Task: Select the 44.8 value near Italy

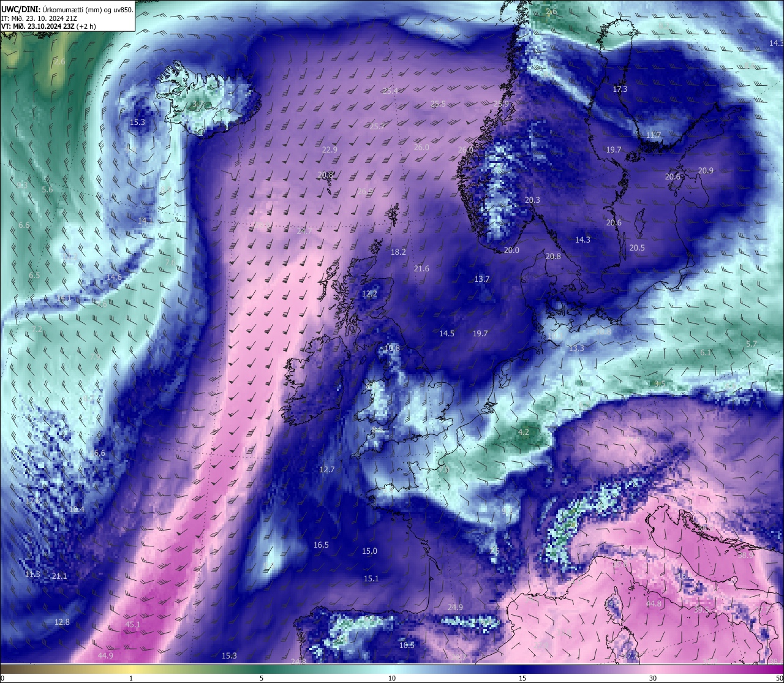Action: coord(654,604)
